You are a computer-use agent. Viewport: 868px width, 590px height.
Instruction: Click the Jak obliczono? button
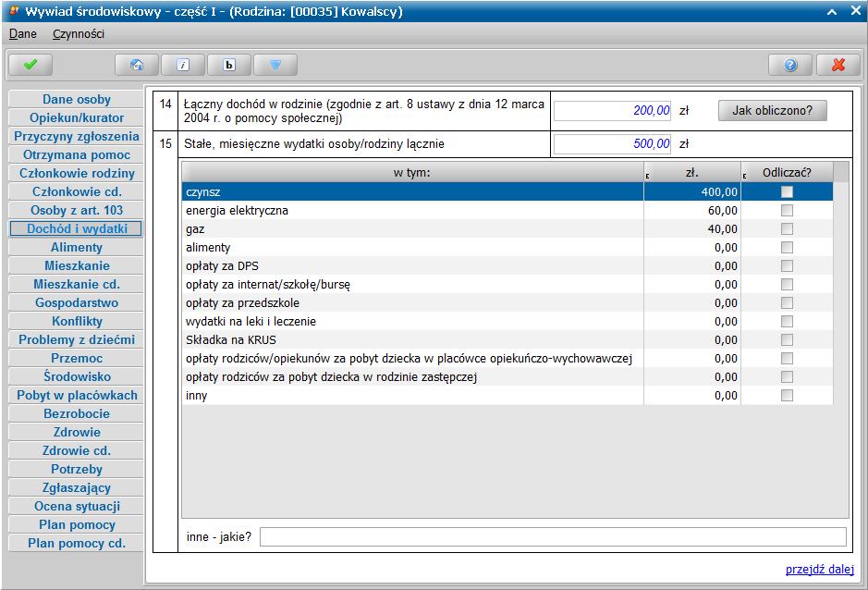pos(772,110)
